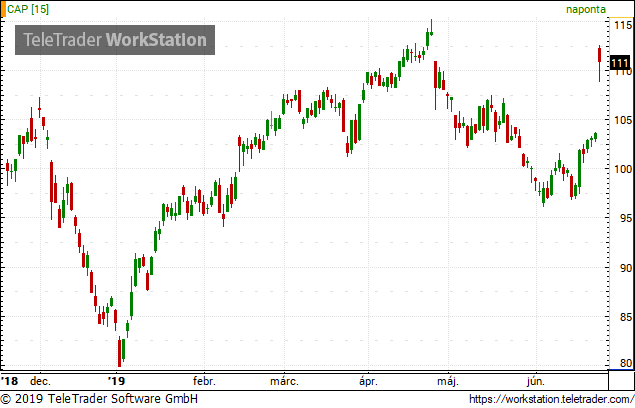Click the '18 year label on axis
The image size is (635, 408).
pyautogui.click(x=10, y=381)
